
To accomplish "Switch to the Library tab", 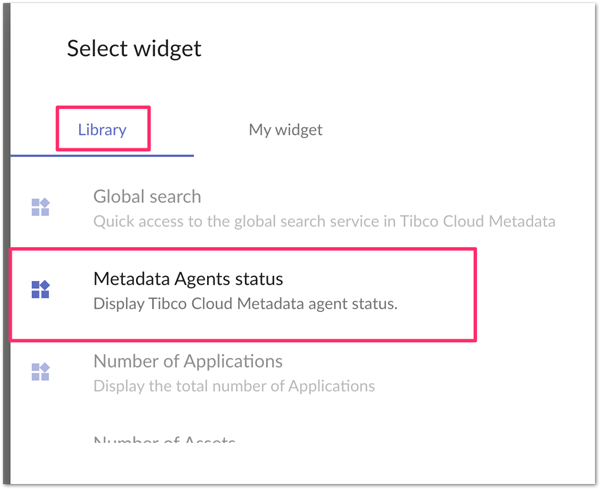I will (x=102, y=130).
